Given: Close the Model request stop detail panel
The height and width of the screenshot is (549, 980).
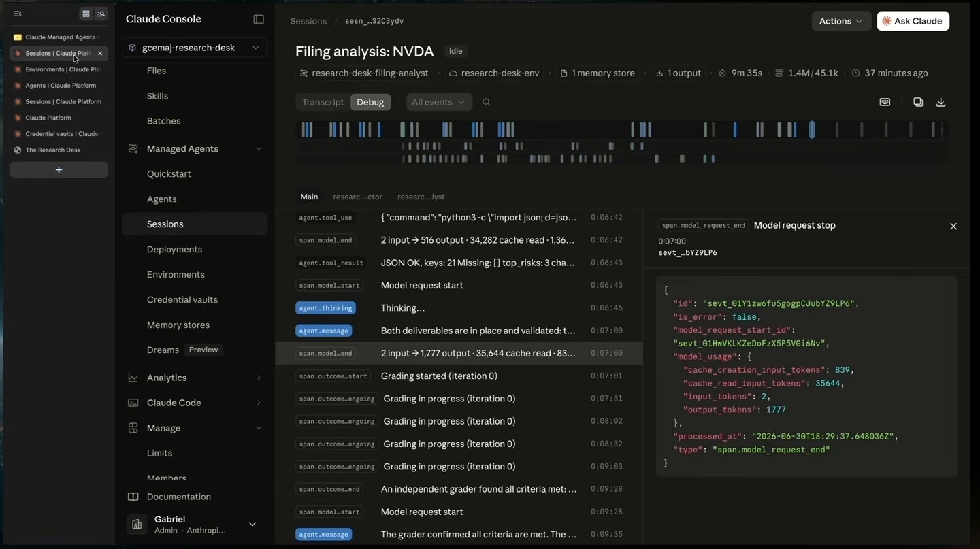Looking at the screenshot, I should 953,226.
